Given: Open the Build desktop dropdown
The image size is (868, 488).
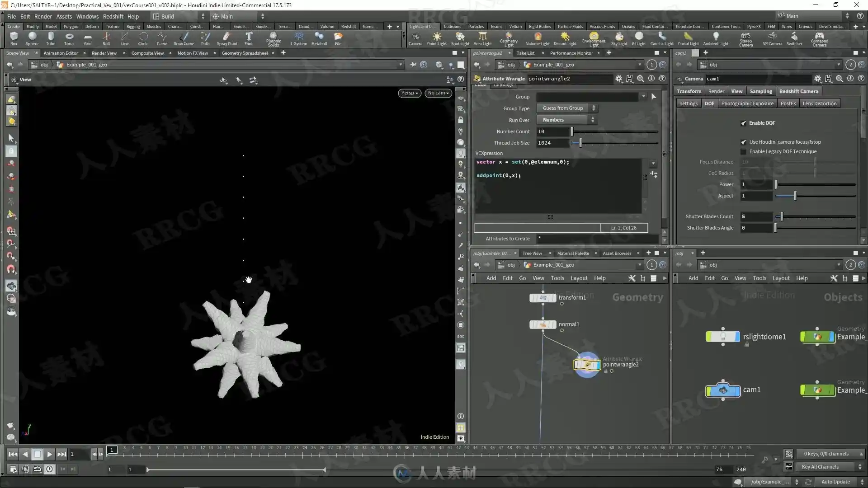Looking at the screenshot, I should coord(179,16).
